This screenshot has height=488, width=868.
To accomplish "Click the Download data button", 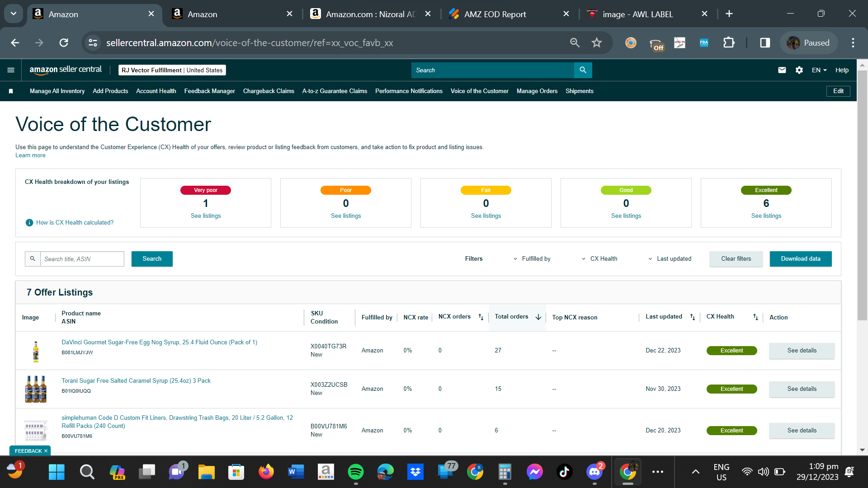I will coord(801,259).
